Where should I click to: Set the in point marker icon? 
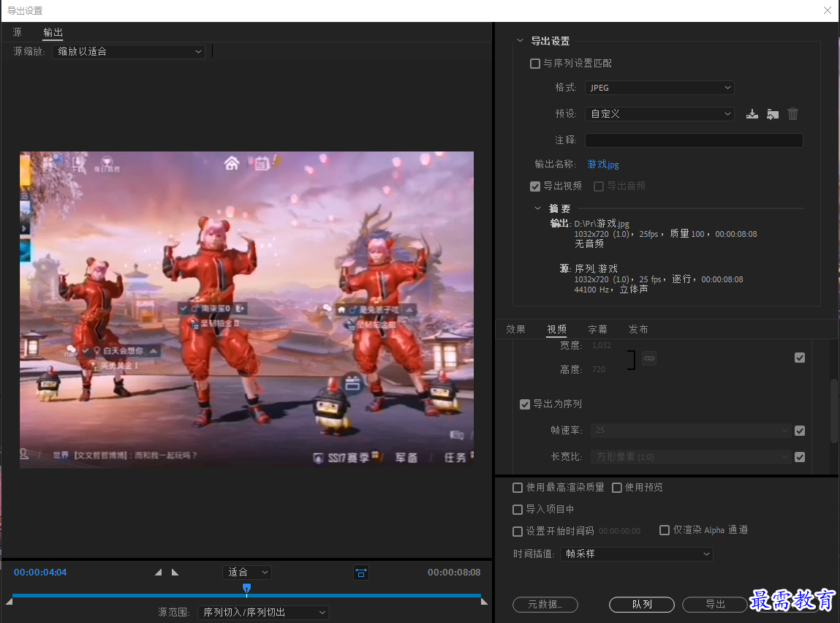158,572
